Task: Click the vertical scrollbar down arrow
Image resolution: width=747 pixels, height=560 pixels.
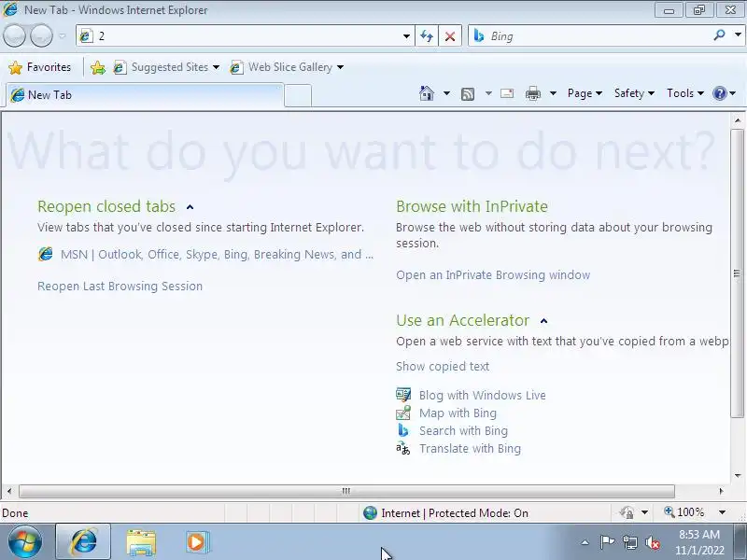Action: tap(738, 475)
